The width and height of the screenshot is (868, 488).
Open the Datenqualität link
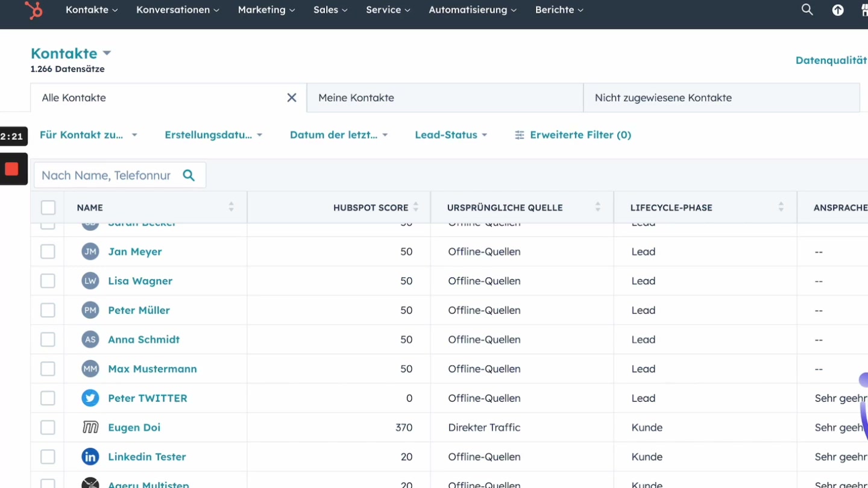coord(831,60)
